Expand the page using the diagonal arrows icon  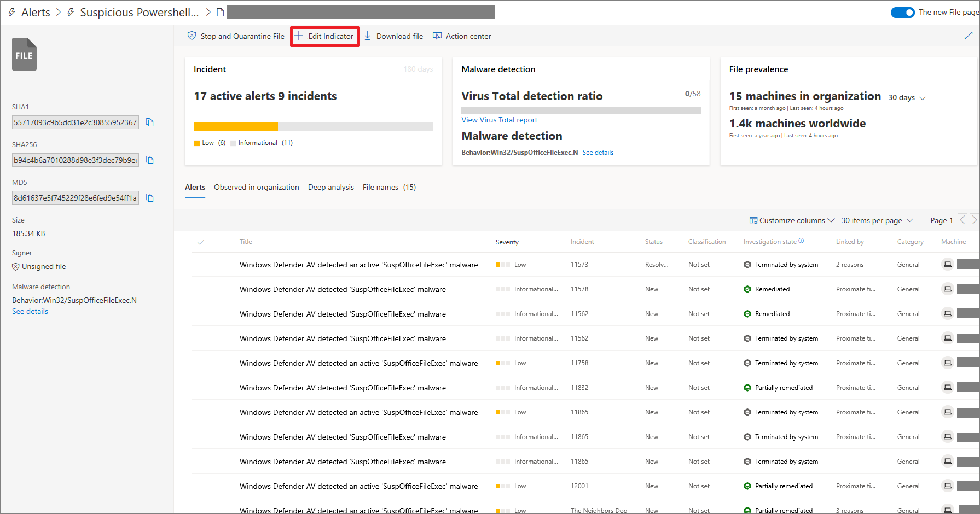point(968,36)
